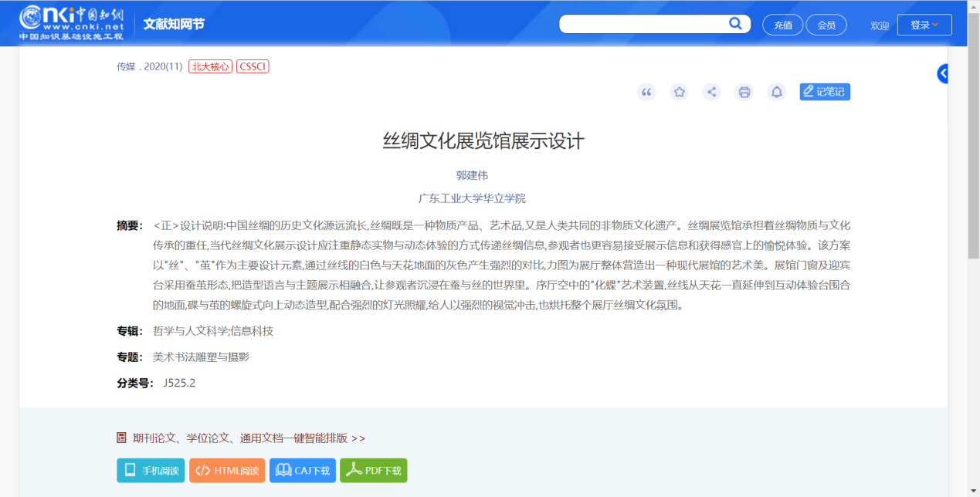Open author 郭建伟 link

coord(472,175)
